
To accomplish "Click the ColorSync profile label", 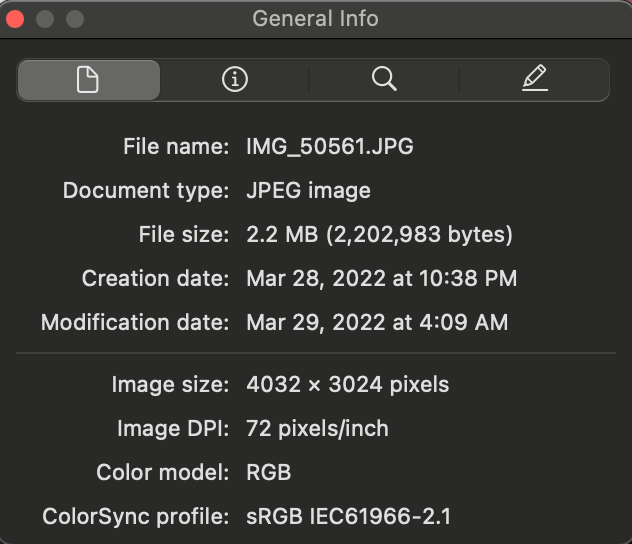I will [135, 517].
